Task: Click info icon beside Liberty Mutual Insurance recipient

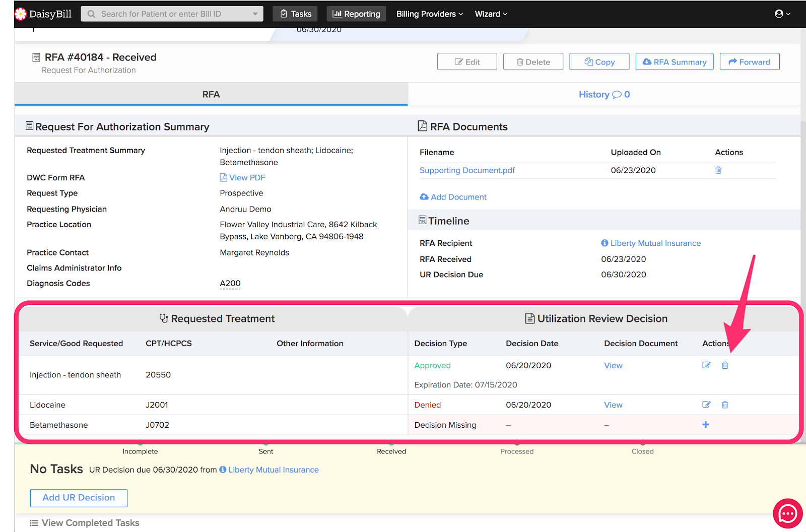Action: click(604, 243)
